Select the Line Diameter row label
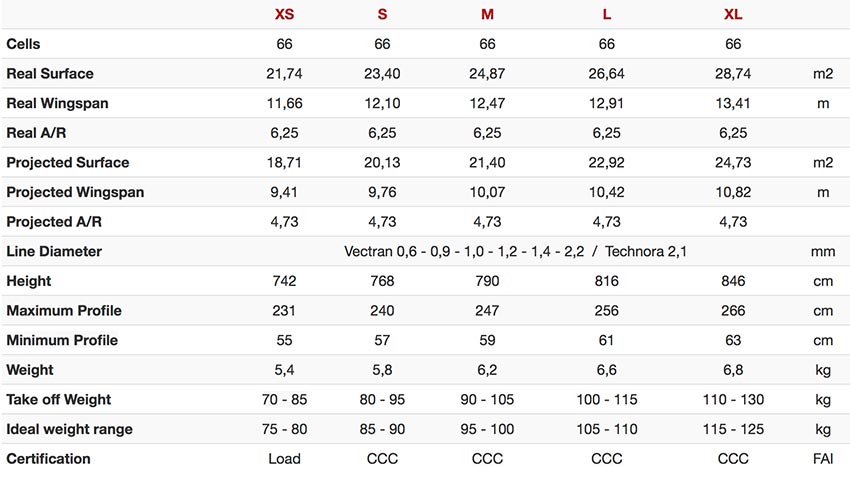 click(x=54, y=252)
